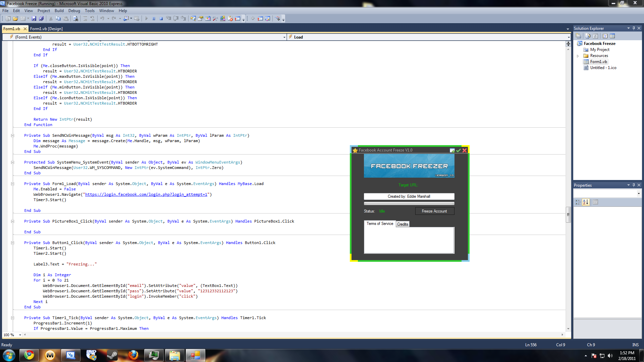Image resolution: width=644 pixels, height=362 pixels.
Task: Select Terms of Service tab in Freezer window
Action: [x=380, y=224]
